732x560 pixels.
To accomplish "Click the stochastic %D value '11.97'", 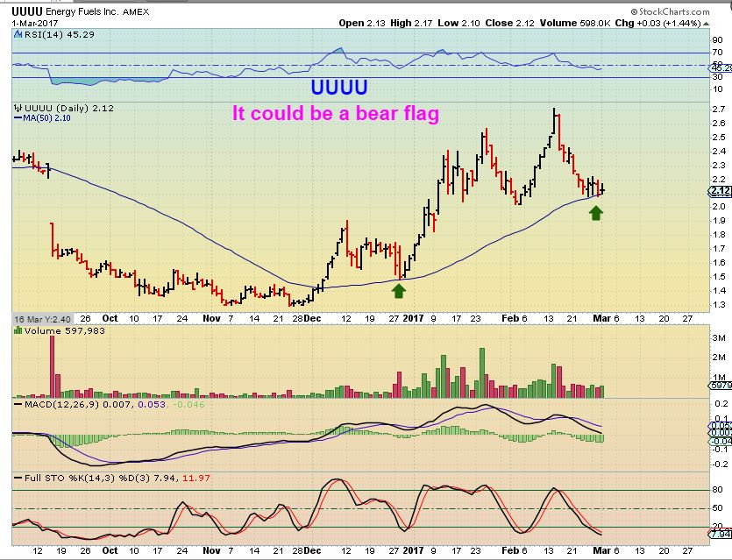I will (196, 478).
